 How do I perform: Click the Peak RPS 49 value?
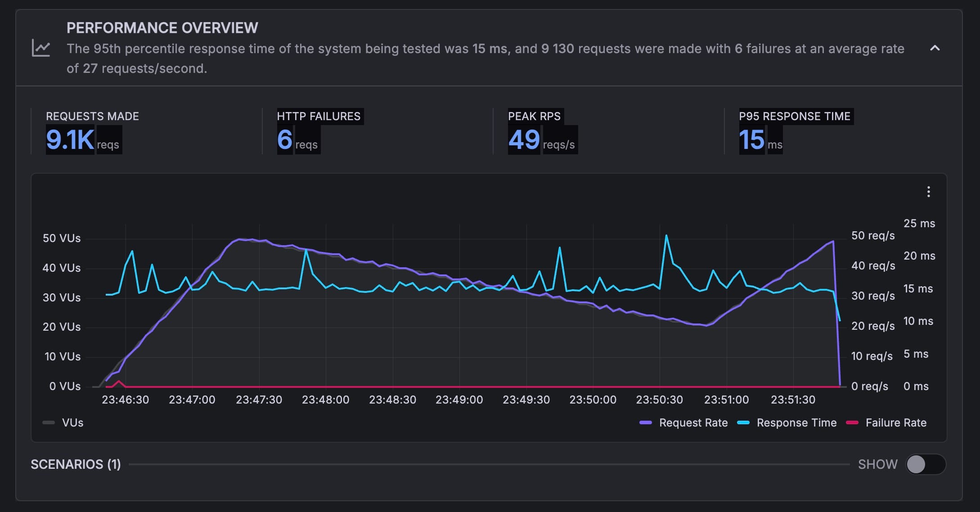pos(524,139)
